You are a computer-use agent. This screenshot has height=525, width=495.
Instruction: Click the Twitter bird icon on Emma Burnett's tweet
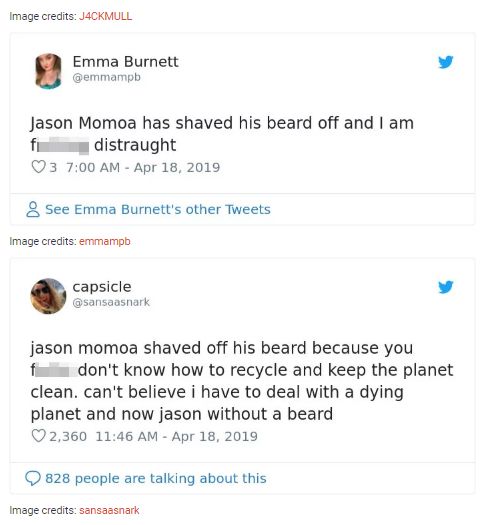tap(445, 62)
